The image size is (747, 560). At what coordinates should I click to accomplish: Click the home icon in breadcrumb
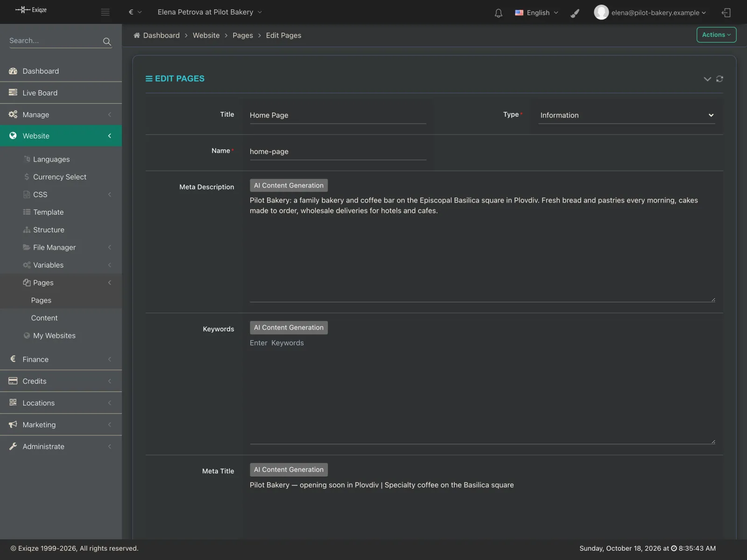point(137,35)
